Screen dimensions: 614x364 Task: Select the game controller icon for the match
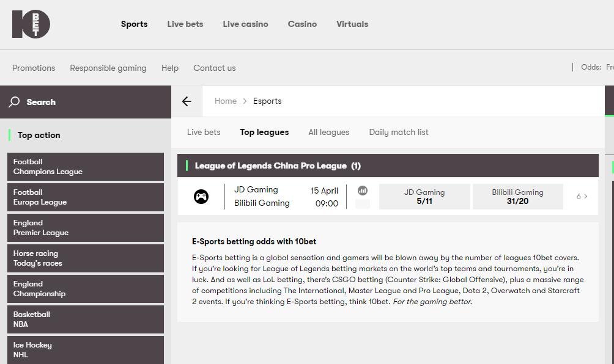[202, 196]
